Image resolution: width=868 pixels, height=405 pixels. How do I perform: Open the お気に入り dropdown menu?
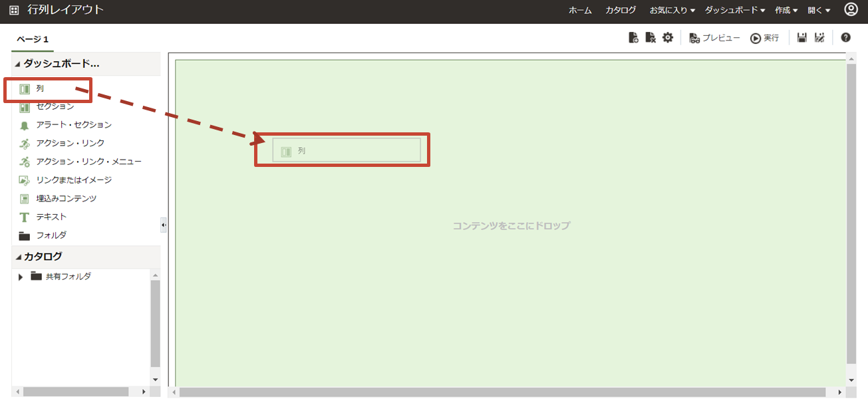pyautogui.click(x=672, y=10)
